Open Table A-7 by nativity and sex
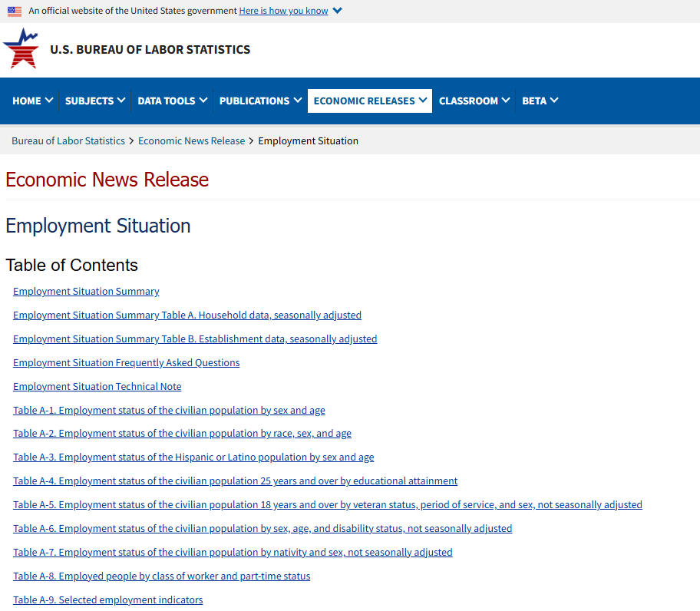 [233, 552]
